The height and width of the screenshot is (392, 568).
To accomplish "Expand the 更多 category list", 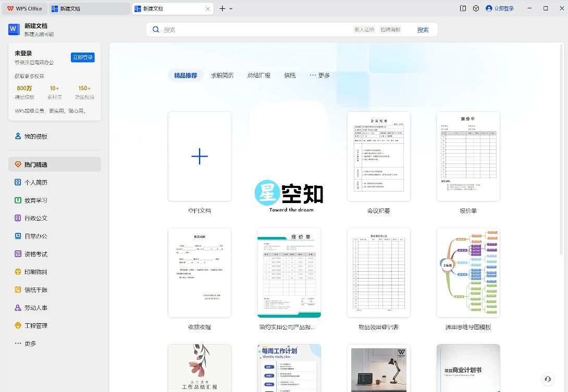I will (x=319, y=75).
